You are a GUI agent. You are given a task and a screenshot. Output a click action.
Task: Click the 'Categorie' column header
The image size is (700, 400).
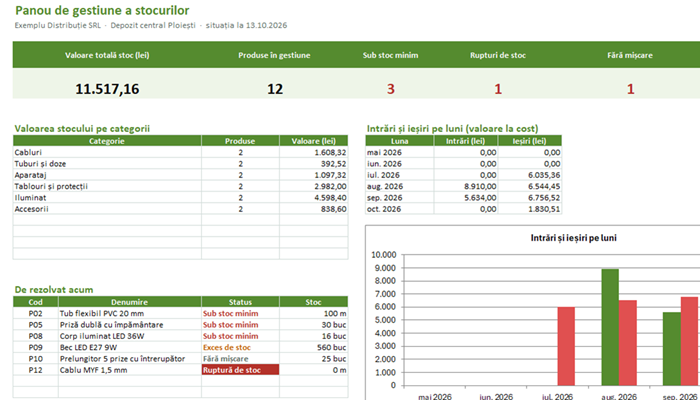[107, 141]
